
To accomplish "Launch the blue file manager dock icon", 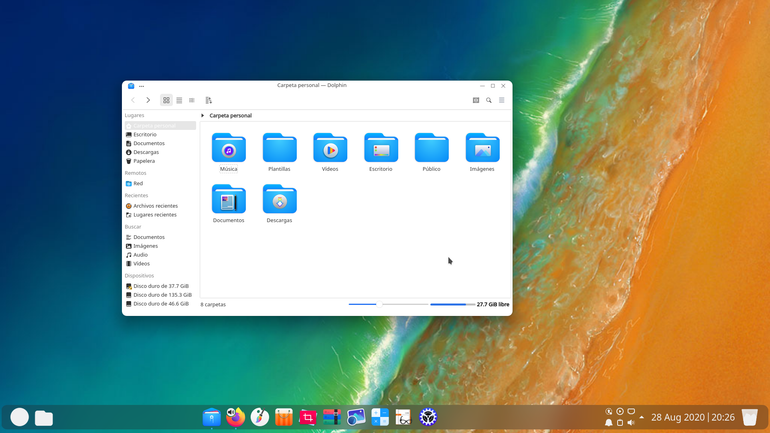I will [212, 417].
